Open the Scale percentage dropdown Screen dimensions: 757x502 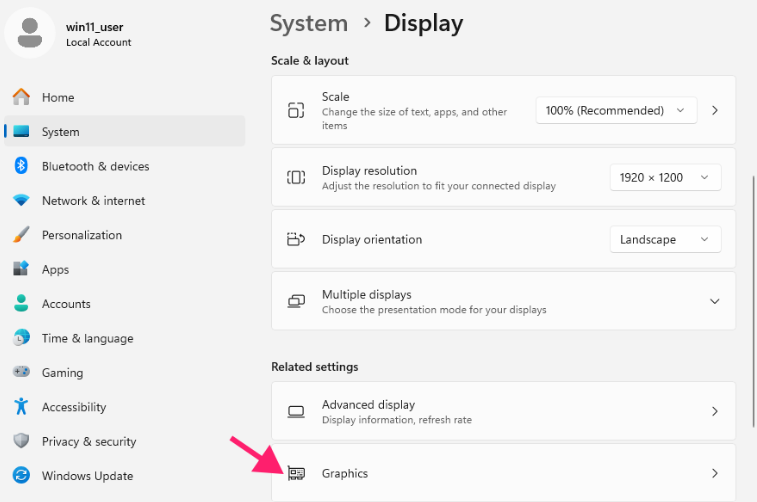coord(616,110)
